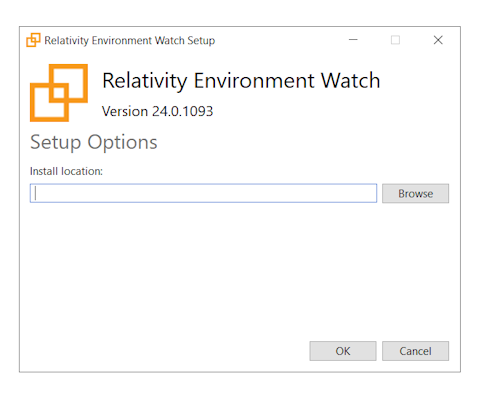Cancel the setup options dialog
Screen dimensions: 500x400
[415, 351]
